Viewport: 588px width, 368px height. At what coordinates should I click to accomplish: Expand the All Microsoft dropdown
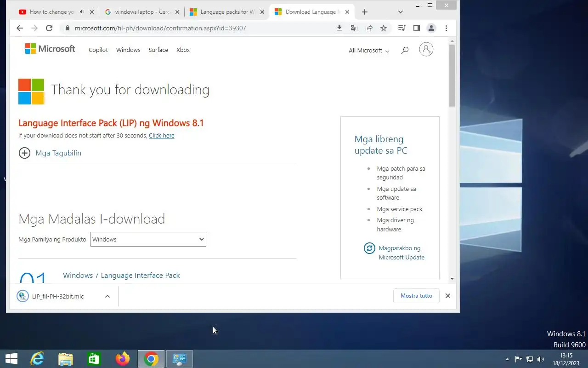coord(369,50)
